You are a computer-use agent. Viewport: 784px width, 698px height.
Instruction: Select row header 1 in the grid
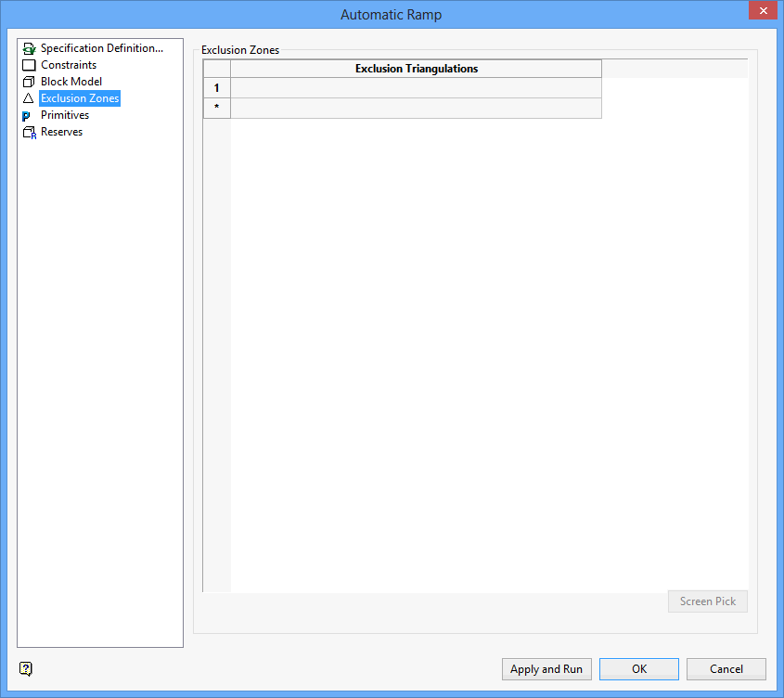pos(216,88)
